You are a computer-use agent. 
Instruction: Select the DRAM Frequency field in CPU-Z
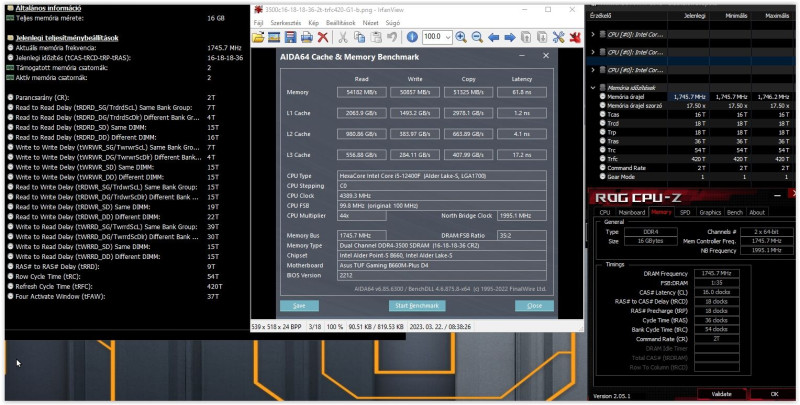717,273
